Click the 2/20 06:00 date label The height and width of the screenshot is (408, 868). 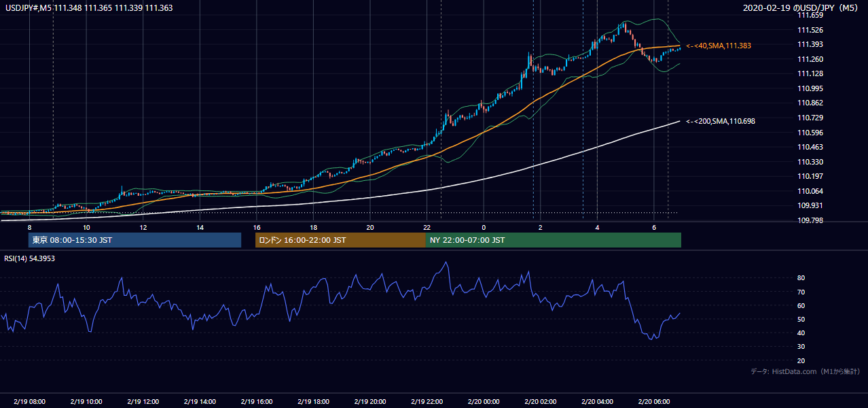click(653, 402)
